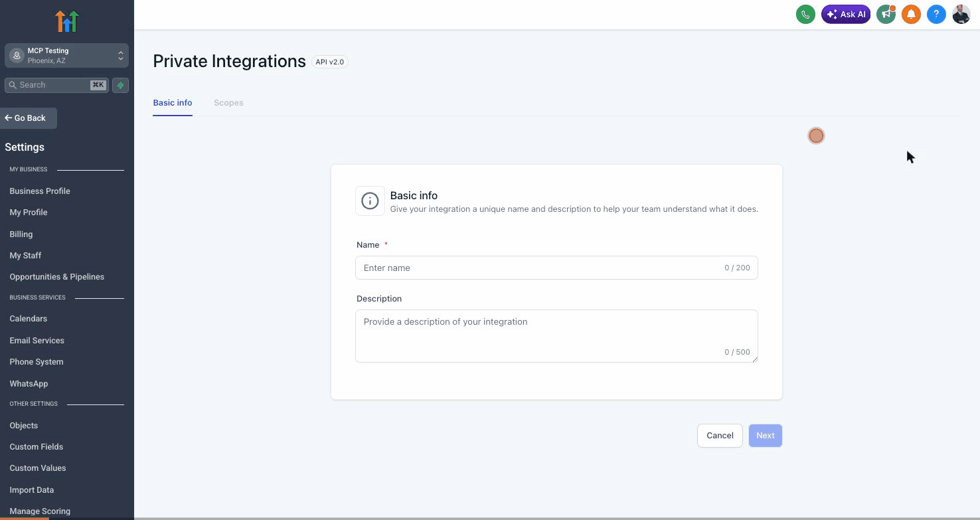
Task: Open Opportunities & Pipelines settings
Action: 57,277
